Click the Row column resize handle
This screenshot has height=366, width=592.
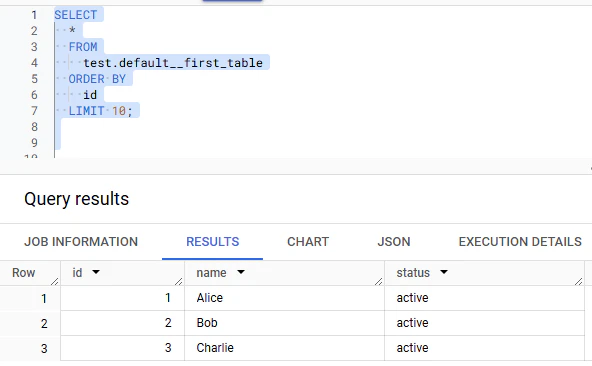[x=55, y=281]
